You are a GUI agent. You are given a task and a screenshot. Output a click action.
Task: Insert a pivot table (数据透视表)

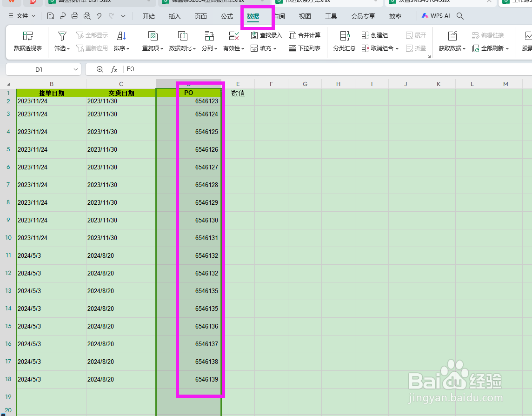click(x=28, y=41)
